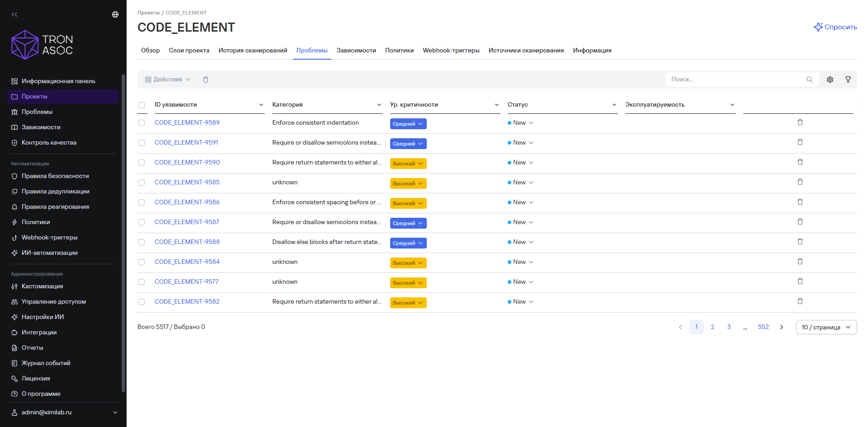Open Средний severity selector for CODE_ELEMENT-9589

tap(408, 124)
